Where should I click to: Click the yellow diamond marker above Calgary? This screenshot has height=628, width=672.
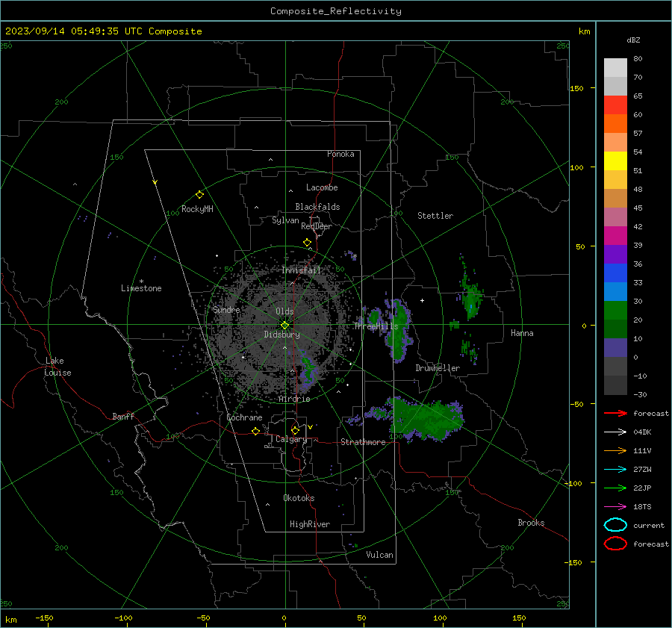(295, 430)
